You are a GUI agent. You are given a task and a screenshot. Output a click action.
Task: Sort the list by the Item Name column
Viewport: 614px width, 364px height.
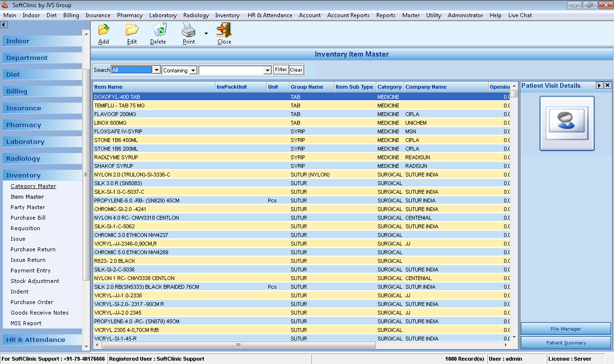pyautogui.click(x=110, y=87)
